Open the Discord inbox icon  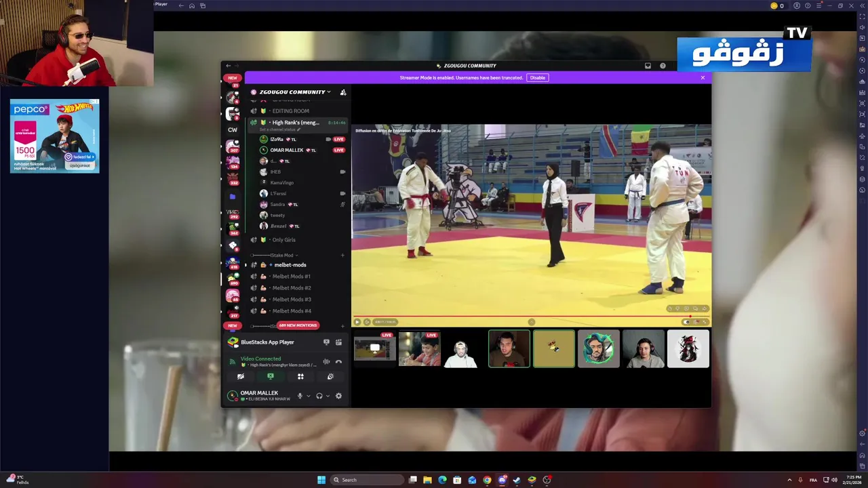point(648,66)
